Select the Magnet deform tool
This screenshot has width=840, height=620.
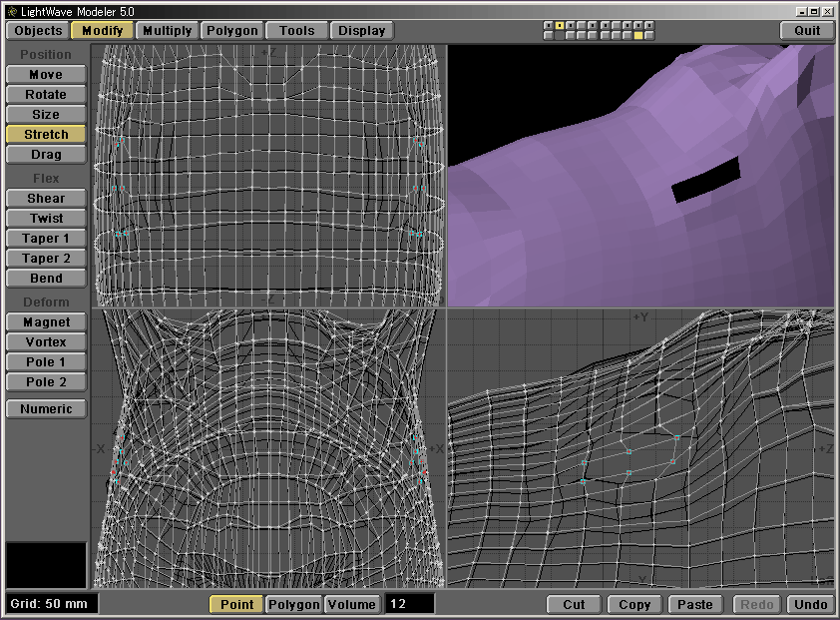pos(46,322)
